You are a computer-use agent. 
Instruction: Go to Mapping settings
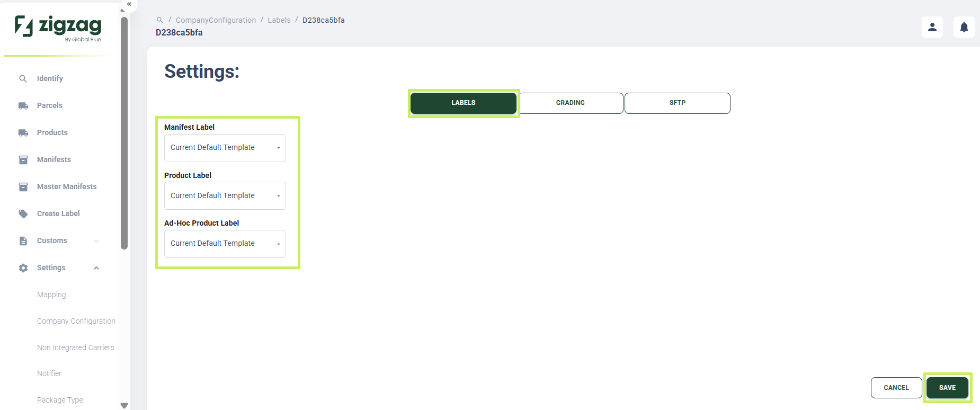[x=51, y=295]
